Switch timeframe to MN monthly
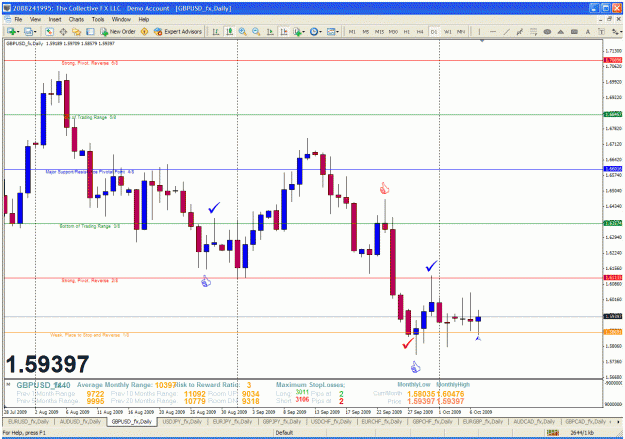Screen dimensions: 625x439 tap(461, 31)
